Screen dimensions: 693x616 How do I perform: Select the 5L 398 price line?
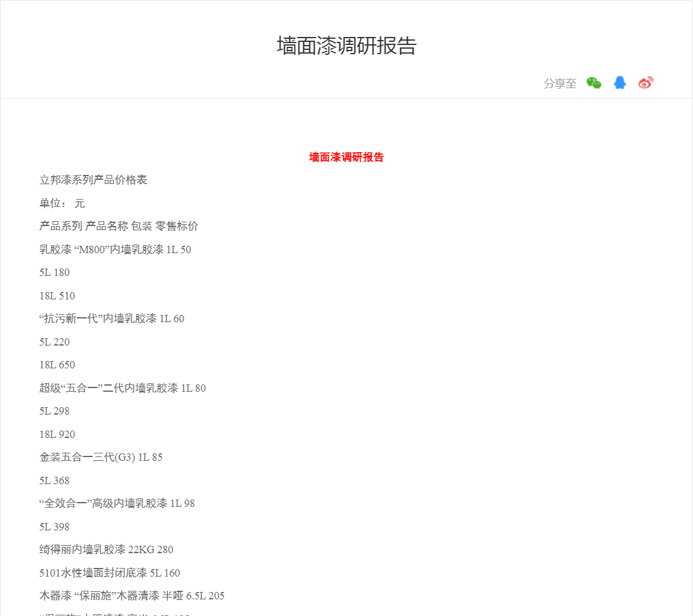[54, 526]
